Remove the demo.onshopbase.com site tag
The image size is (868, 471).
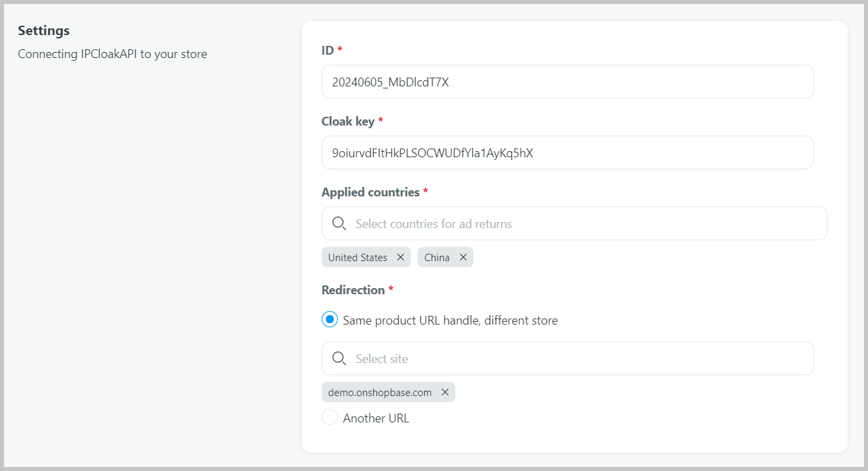tap(445, 392)
